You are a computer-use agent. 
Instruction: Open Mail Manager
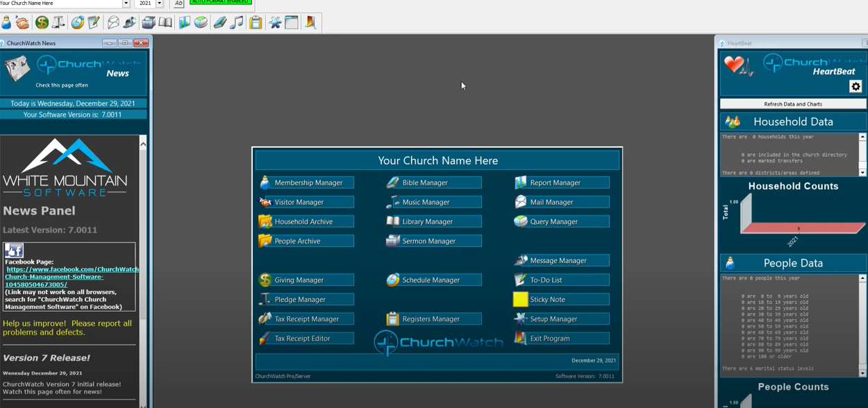point(561,202)
